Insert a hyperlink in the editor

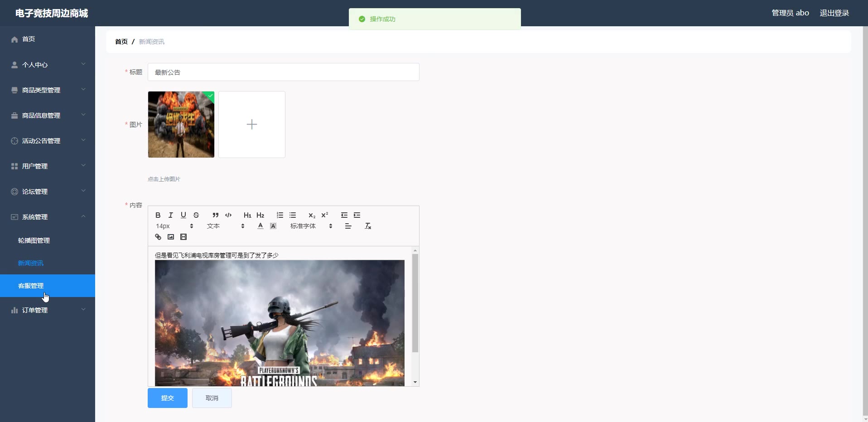[158, 237]
